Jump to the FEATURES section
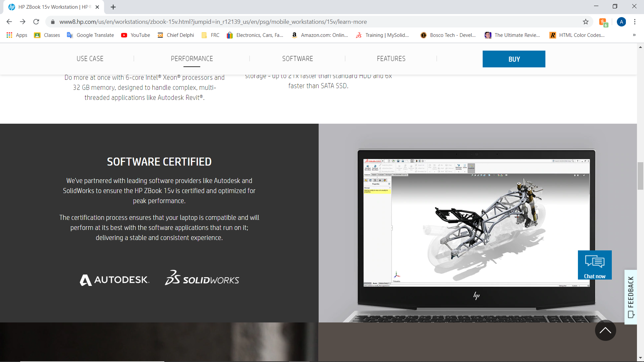 coord(391,59)
